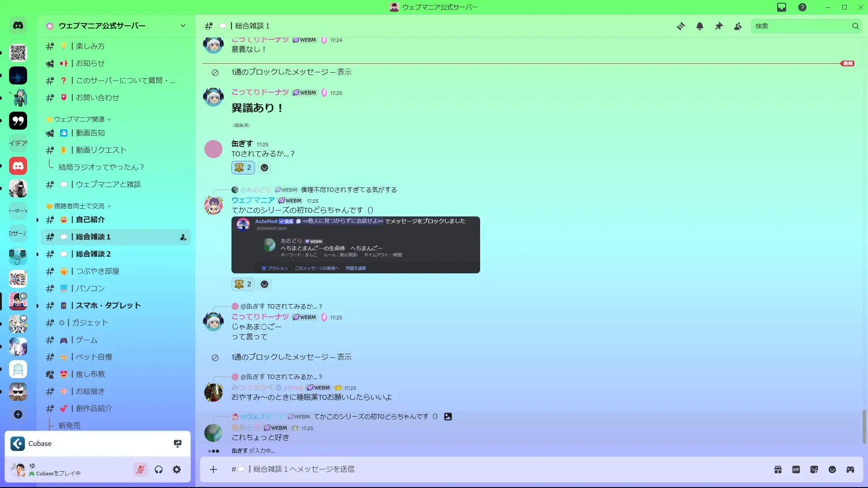The image size is (868, 488).
Task: Toggle the member list icon
Action: (738, 26)
